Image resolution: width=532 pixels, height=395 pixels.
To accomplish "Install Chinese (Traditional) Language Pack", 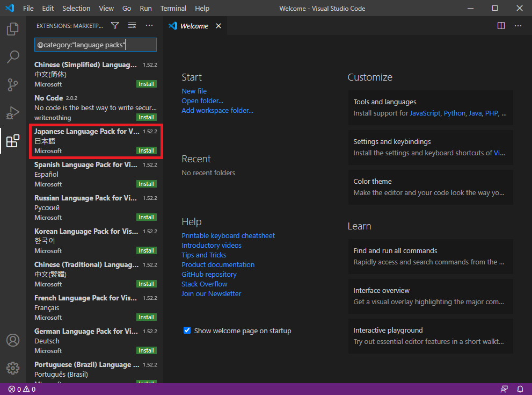I will pos(146,284).
